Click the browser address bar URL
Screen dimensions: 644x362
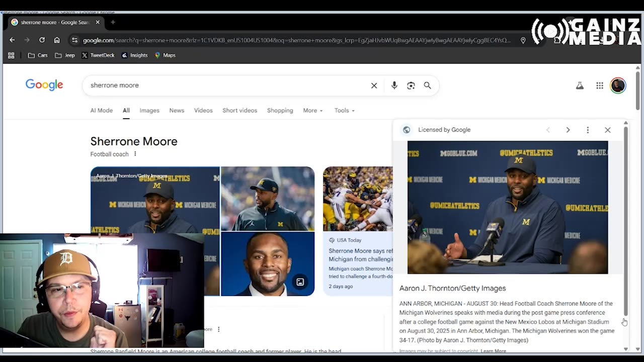297,40
